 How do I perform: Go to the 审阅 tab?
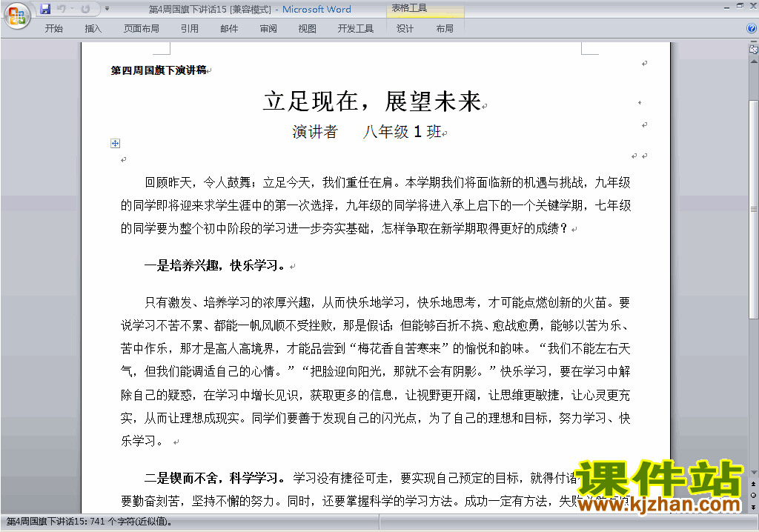click(x=268, y=29)
